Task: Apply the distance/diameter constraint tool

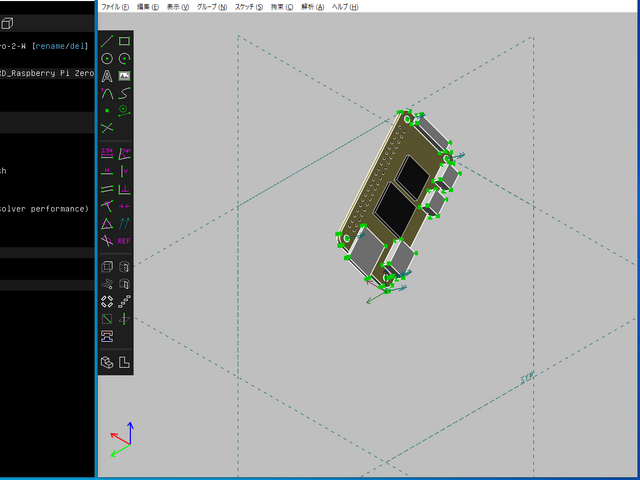Action: (x=107, y=153)
